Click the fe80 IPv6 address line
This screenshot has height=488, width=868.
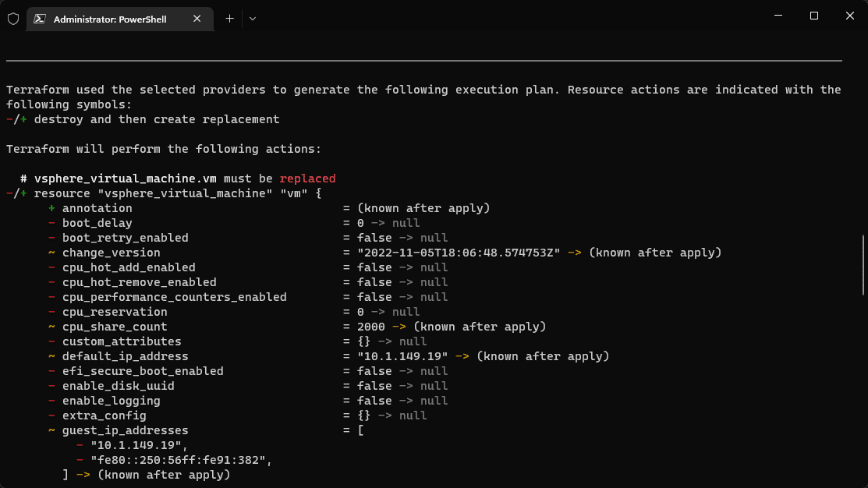[181, 460]
